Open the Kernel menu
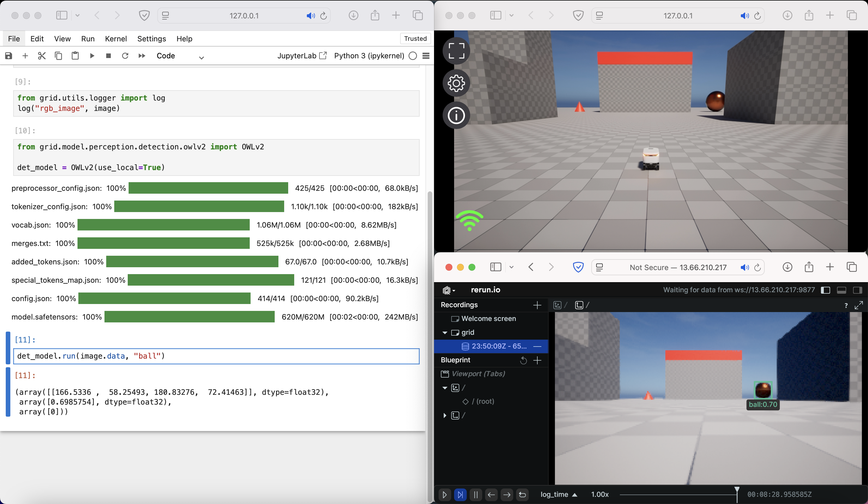Screen dimensions: 868x504 coord(116,39)
